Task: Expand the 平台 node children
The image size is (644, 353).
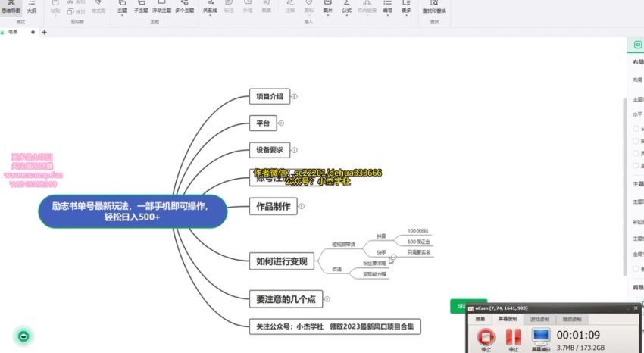Action: (x=280, y=123)
